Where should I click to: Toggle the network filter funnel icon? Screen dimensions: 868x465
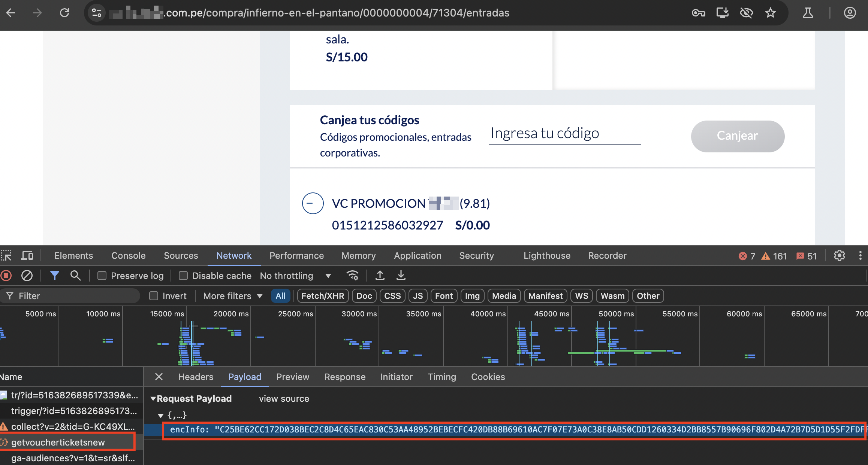click(x=55, y=276)
